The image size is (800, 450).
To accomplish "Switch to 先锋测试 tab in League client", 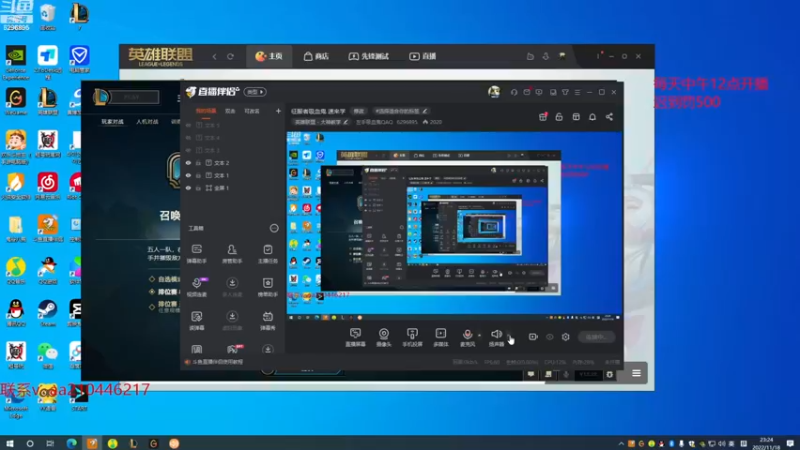I will [x=369, y=56].
